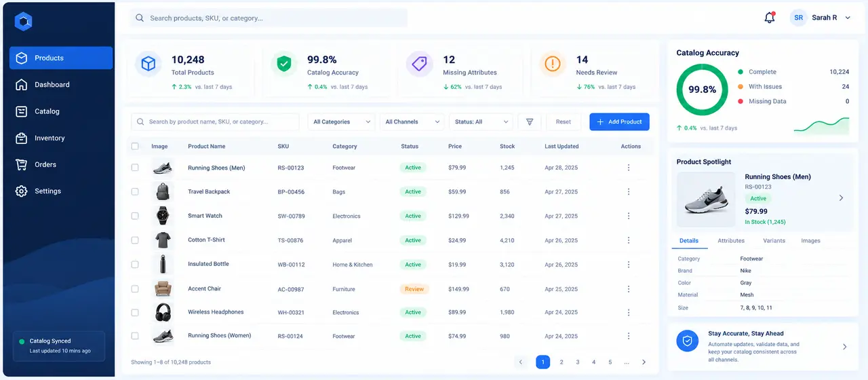This screenshot has height=380, width=868.
Task: Expand the All Categories dropdown
Action: click(341, 121)
